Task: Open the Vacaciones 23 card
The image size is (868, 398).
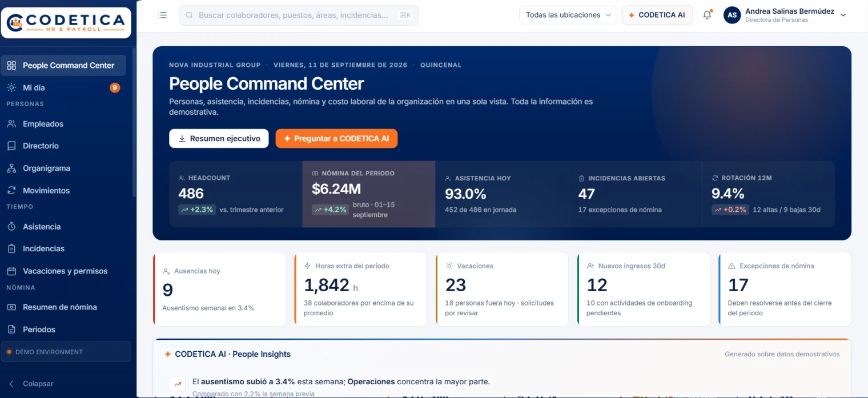Action: (502, 290)
